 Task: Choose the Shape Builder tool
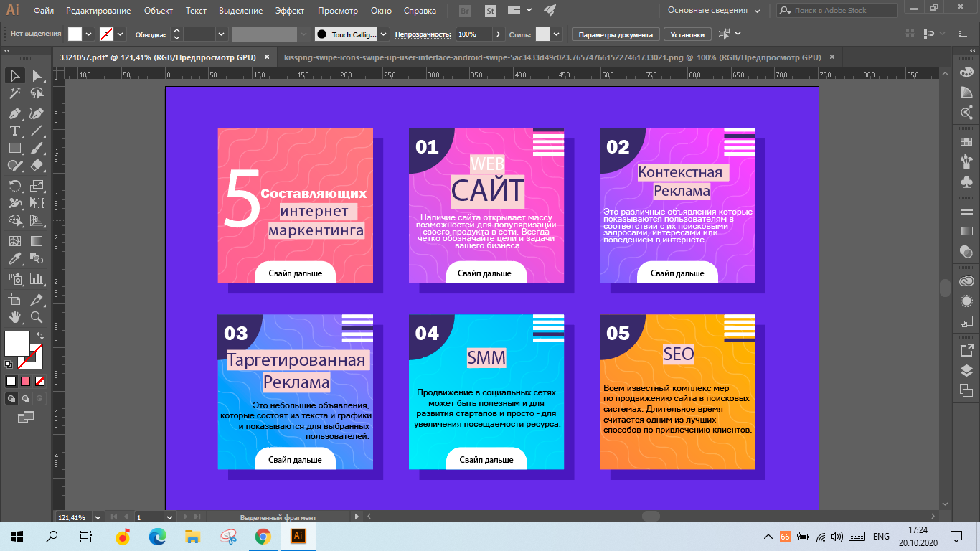(14, 220)
